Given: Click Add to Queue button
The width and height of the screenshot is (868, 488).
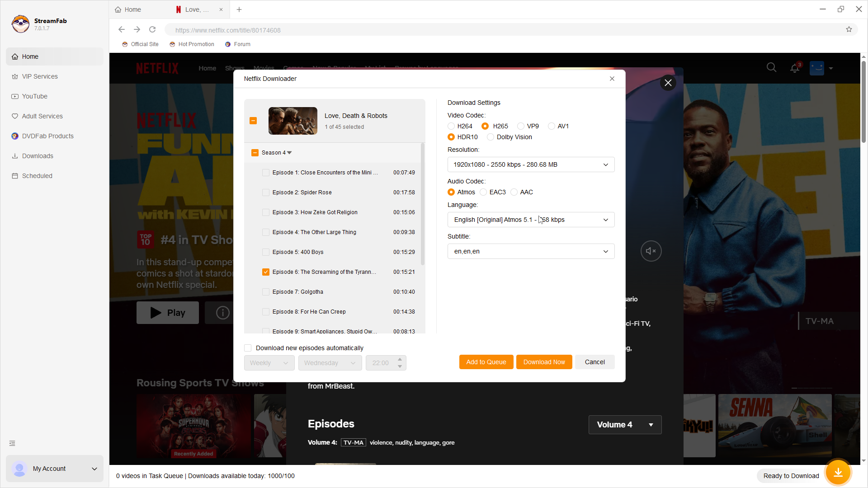Looking at the screenshot, I should point(486,362).
